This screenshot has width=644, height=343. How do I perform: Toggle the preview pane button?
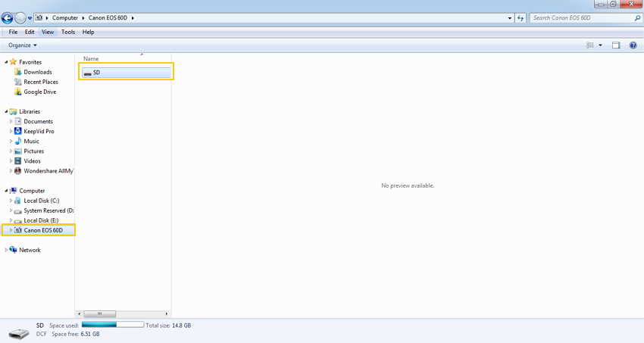pyautogui.click(x=616, y=45)
